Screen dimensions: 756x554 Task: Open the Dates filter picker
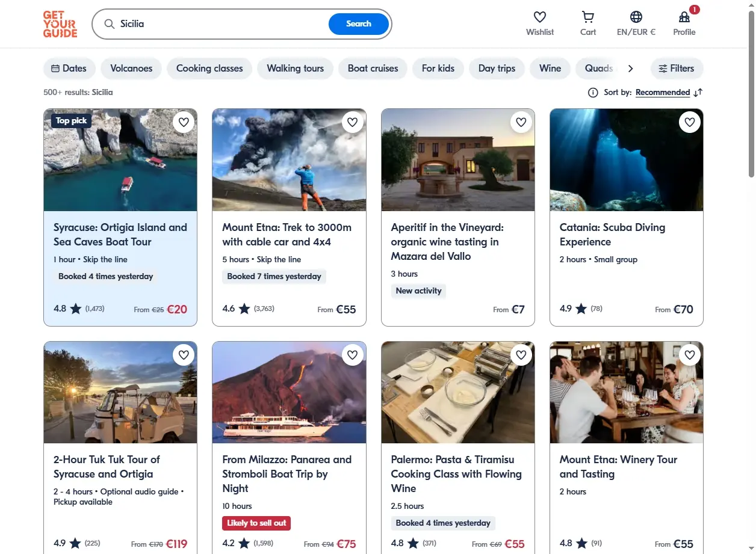[x=69, y=69]
